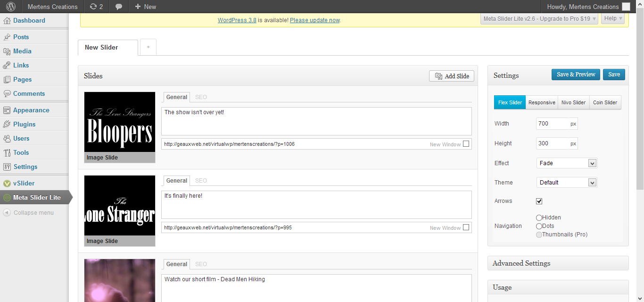Add a new slider tab with plus
The image size is (644, 302).
(x=148, y=47)
